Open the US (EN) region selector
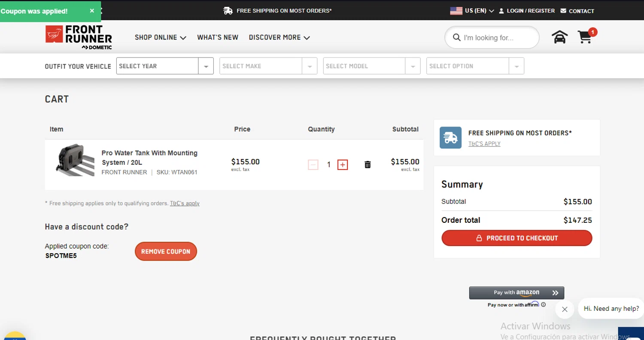The image size is (644, 340). coord(472,11)
